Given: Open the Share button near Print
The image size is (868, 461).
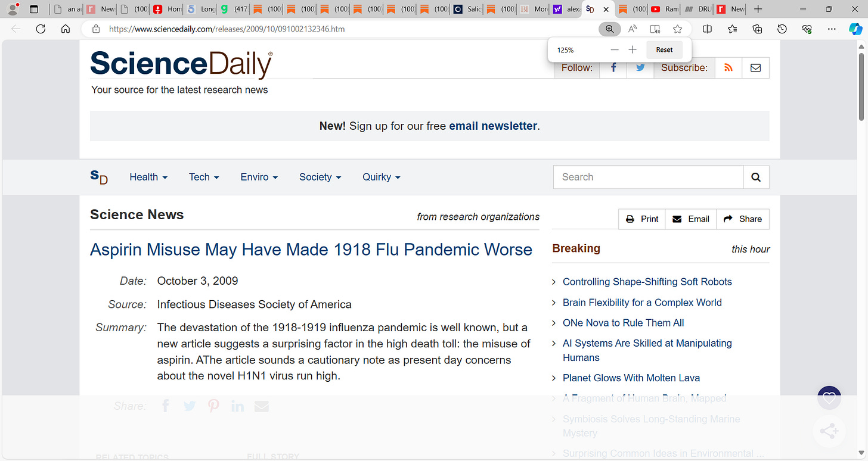Looking at the screenshot, I should point(743,219).
